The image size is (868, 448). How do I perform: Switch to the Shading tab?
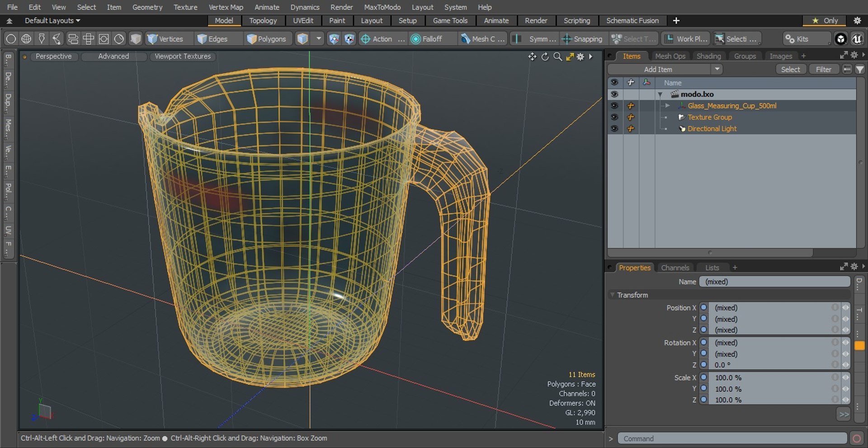(708, 56)
